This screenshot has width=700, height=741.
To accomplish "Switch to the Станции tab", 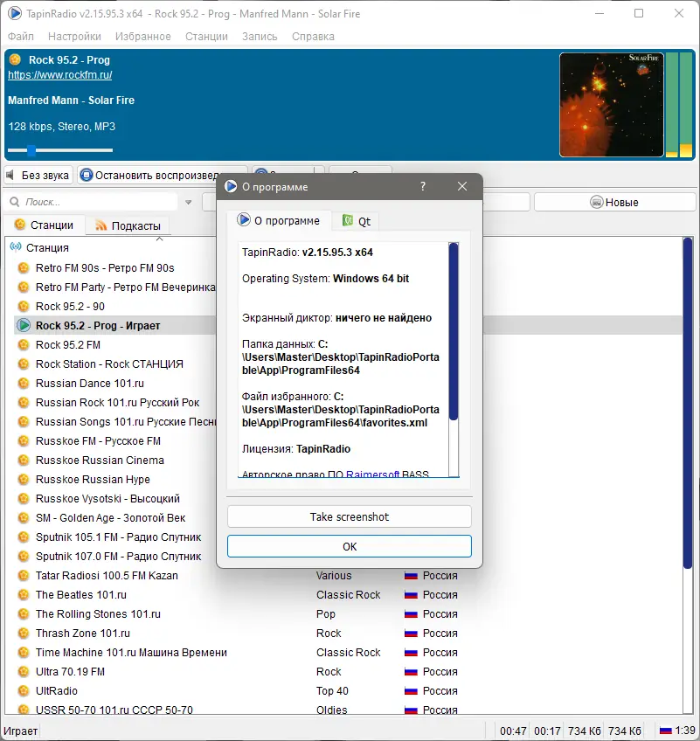I will [44, 225].
